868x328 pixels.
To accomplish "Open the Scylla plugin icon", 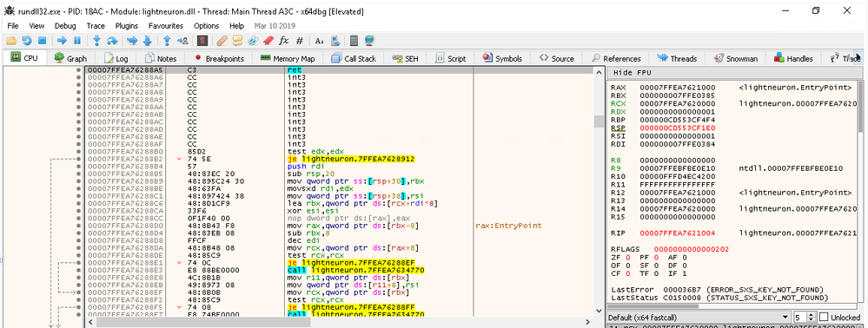I will click(202, 41).
